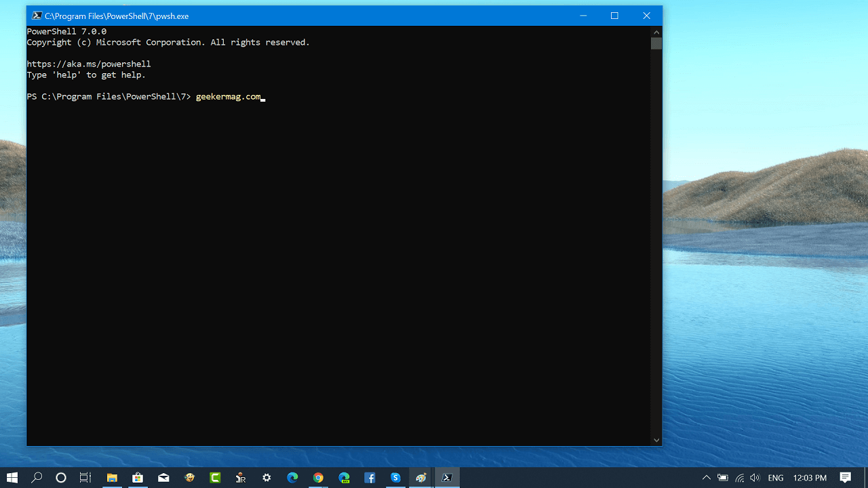Switch ENG input language indicator
The height and width of the screenshot is (488, 868).
[775, 478]
